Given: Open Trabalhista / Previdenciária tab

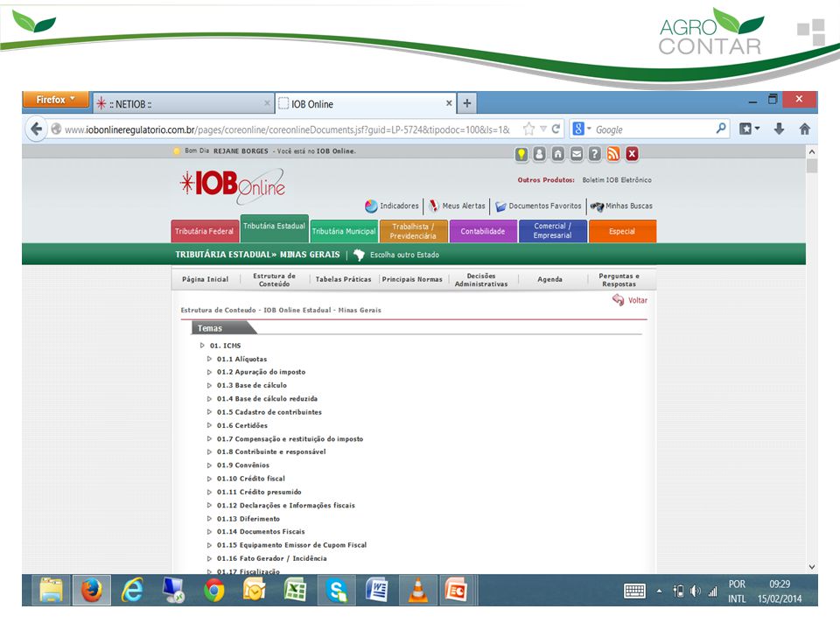Looking at the screenshot, I should [413, 231].
